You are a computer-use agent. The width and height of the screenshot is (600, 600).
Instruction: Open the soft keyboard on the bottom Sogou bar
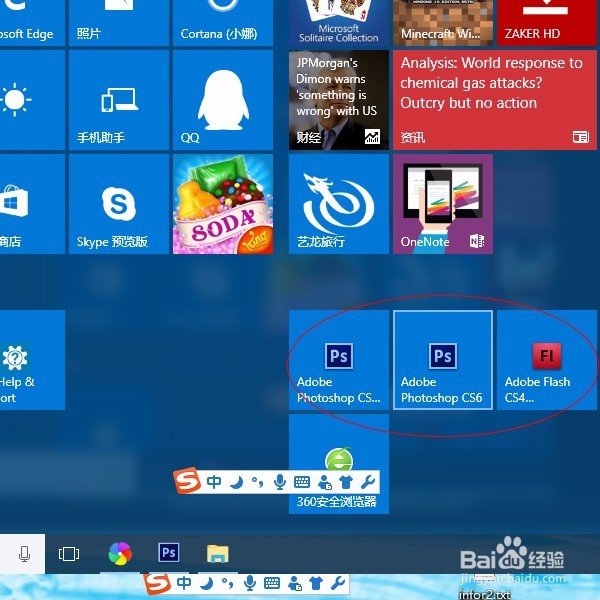272,583
